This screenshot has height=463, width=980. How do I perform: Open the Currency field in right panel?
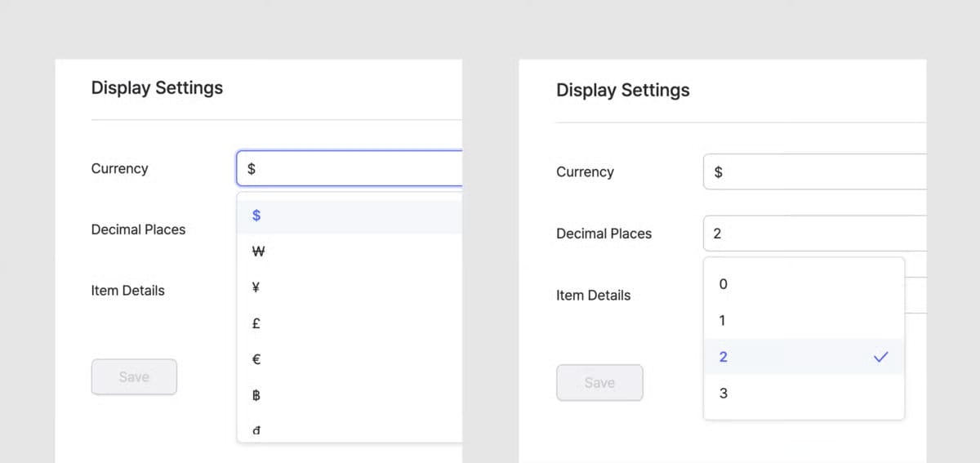pos(815,171)
